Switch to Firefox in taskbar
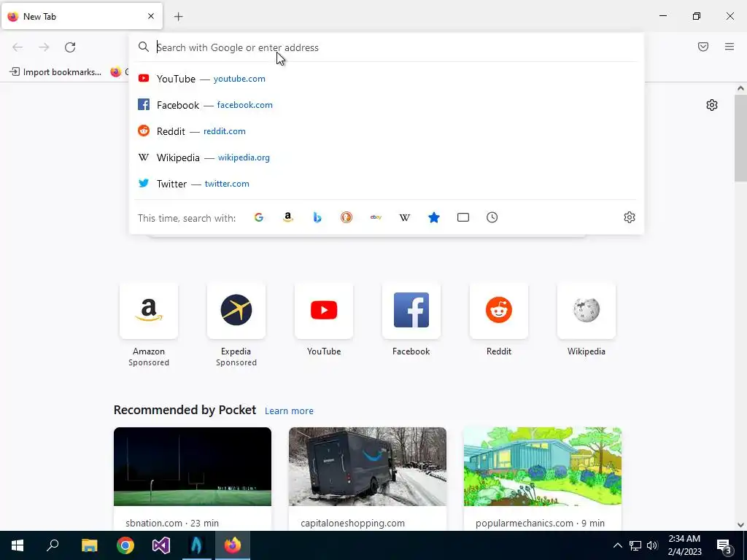 (233, 545)
